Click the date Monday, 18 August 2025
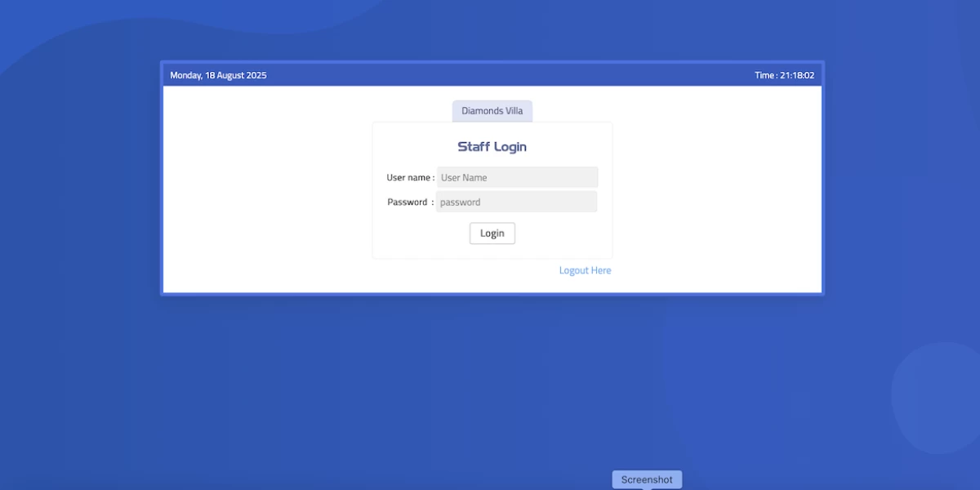 coord(218,75)
